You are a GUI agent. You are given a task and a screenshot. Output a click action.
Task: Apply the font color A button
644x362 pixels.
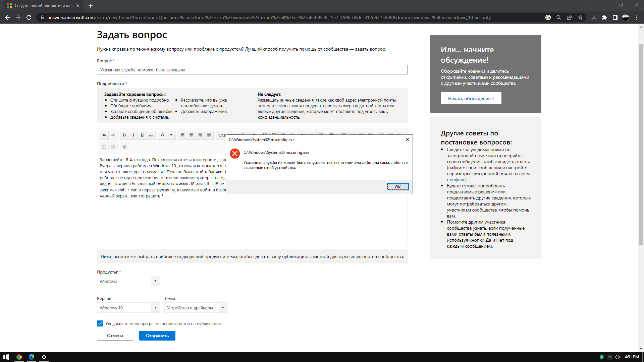click(163, 135)
